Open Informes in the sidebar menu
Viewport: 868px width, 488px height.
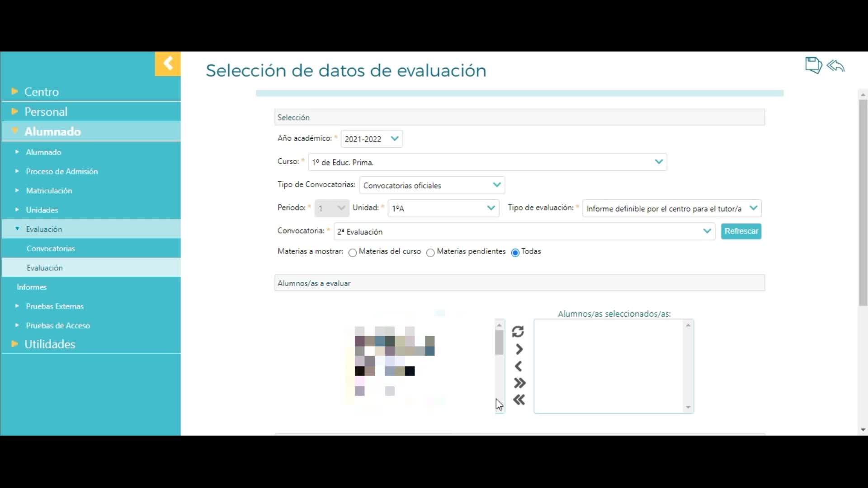coord(32,287)
